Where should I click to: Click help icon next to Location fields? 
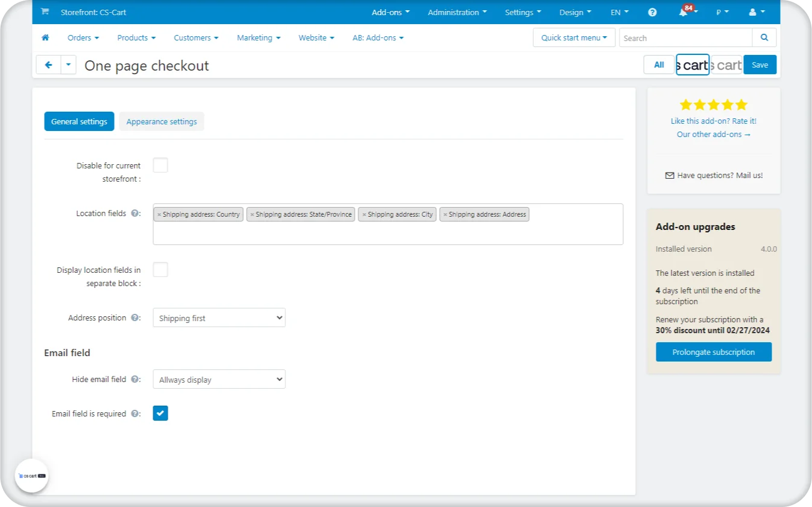click(135, 214)
